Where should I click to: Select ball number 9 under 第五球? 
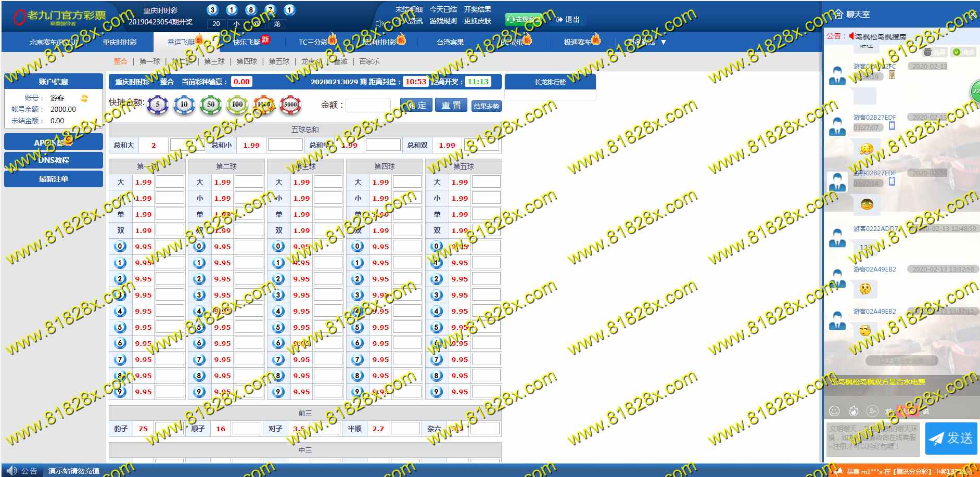click(437, 392)
